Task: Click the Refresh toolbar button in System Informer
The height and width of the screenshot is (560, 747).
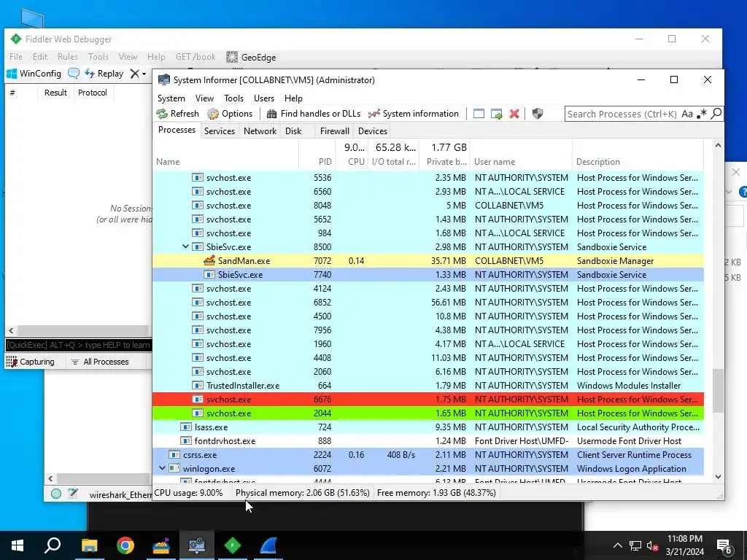Action: 178,114
